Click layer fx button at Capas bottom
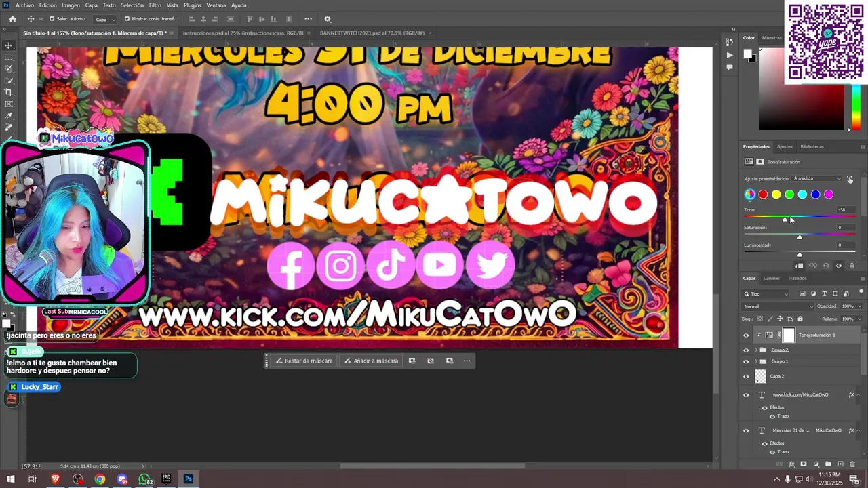Image resolution: width=868 pixels, height=488 pixels. point(791,464)
